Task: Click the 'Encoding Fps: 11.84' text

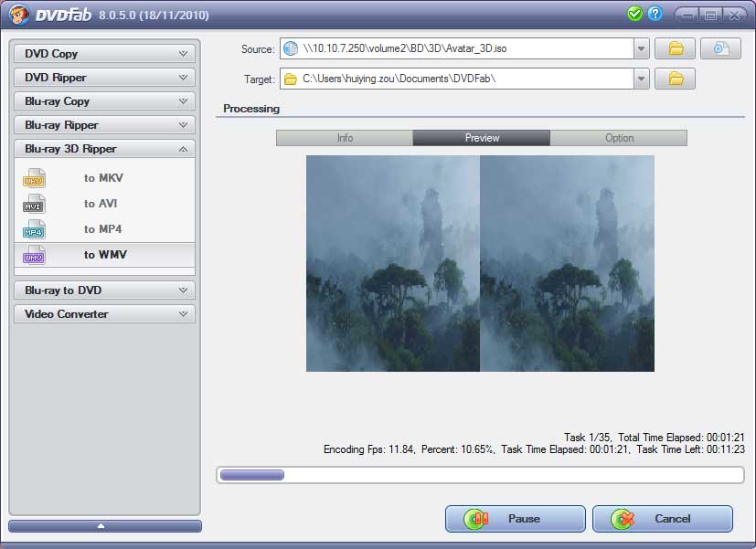Action: tap(368, 449)
